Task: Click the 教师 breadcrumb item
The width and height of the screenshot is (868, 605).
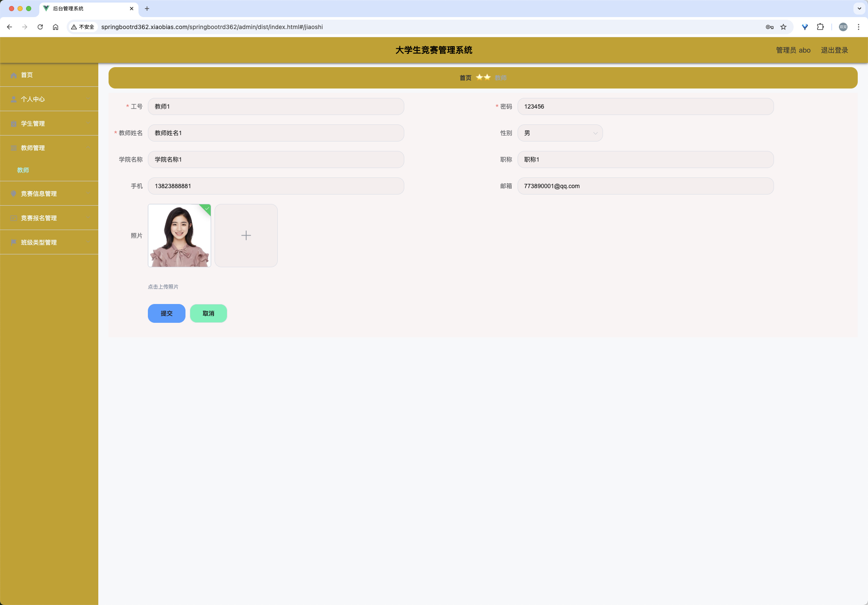Action: click(x=500, y=78)
